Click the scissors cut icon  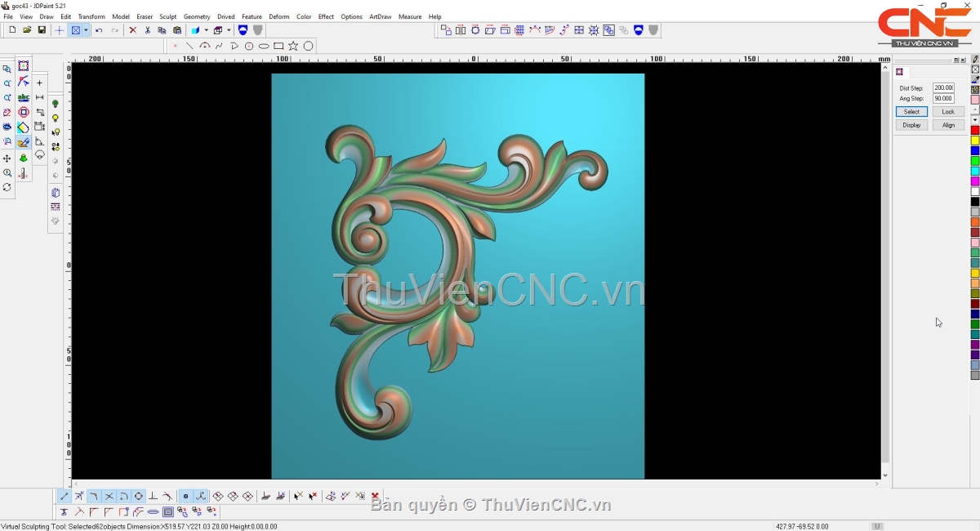coord(147,30)
